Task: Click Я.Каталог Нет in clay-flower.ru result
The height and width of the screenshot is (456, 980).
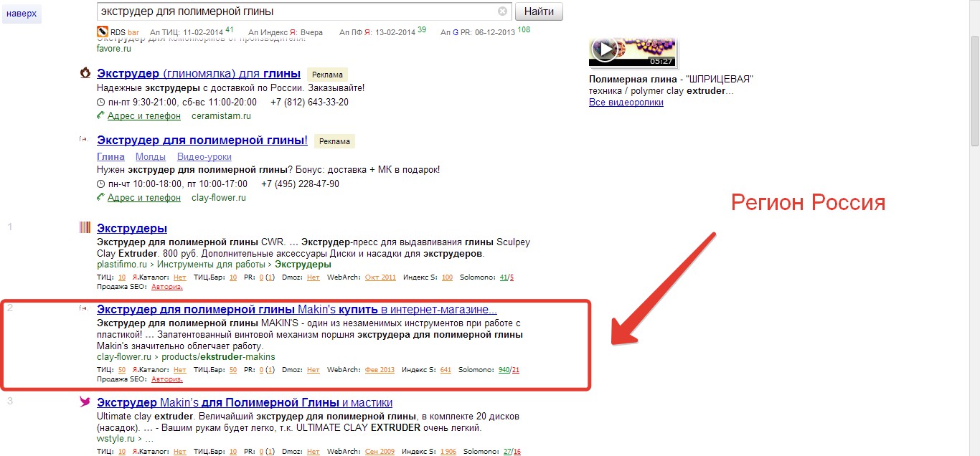Action: pyautogui.click(x=179, y=370)
